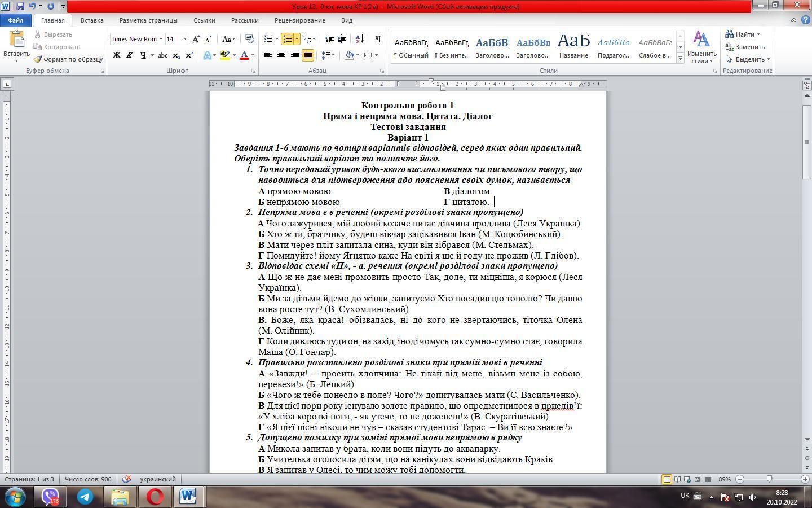Click the украинский language indicator in status bar
Viewport: 812px width, 508px height.
coord(158,479)
